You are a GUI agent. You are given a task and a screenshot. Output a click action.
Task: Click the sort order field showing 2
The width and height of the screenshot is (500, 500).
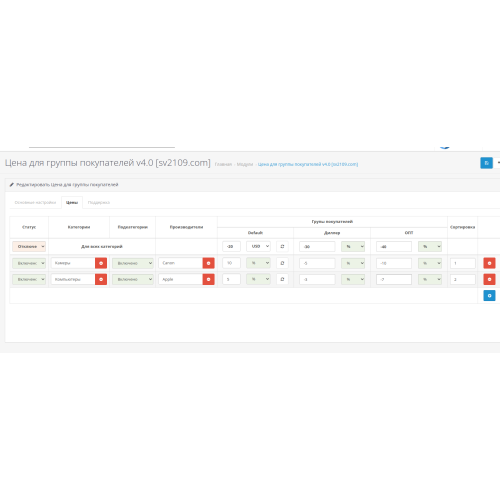pyautogui.click(x=463, y=279)
